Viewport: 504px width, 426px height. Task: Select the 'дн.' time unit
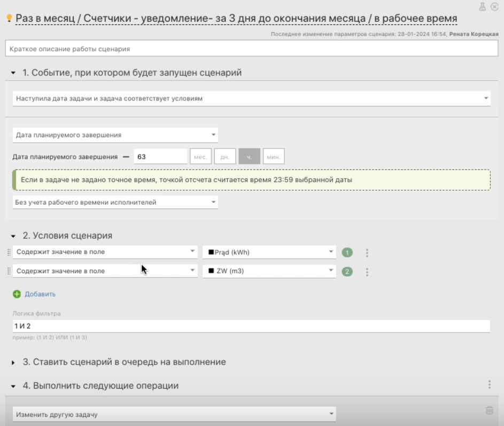(225, 157)
